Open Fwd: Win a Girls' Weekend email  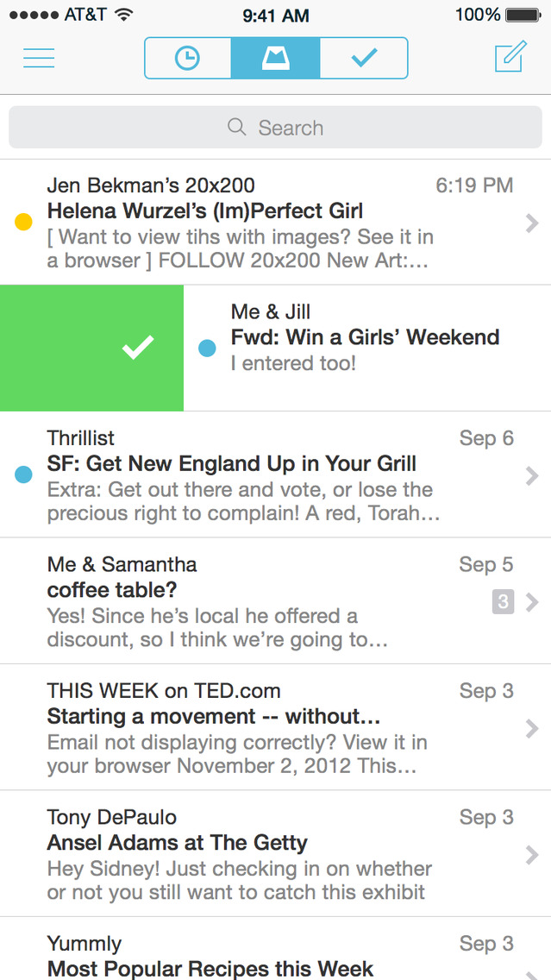coord(365,337)
